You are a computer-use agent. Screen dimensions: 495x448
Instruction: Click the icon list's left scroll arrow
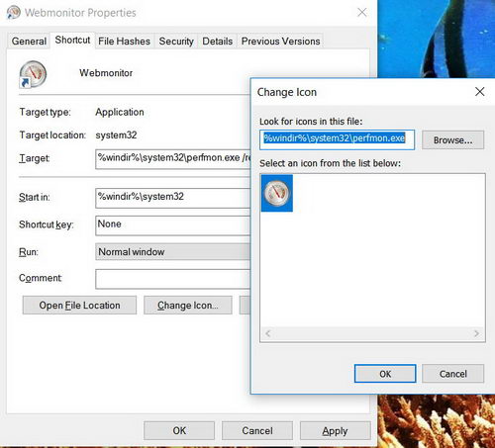coord(267,333)
